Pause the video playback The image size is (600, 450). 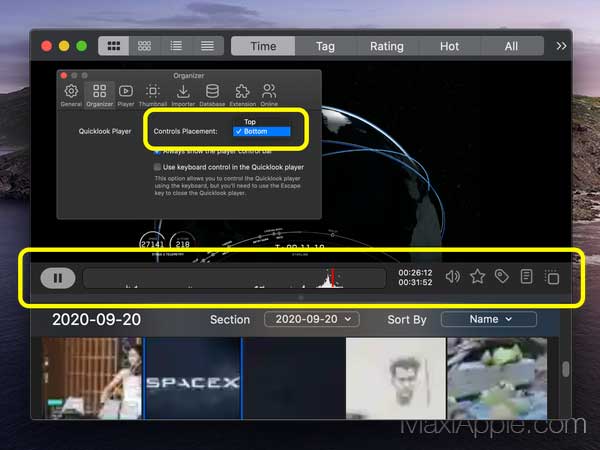(58, 278)
